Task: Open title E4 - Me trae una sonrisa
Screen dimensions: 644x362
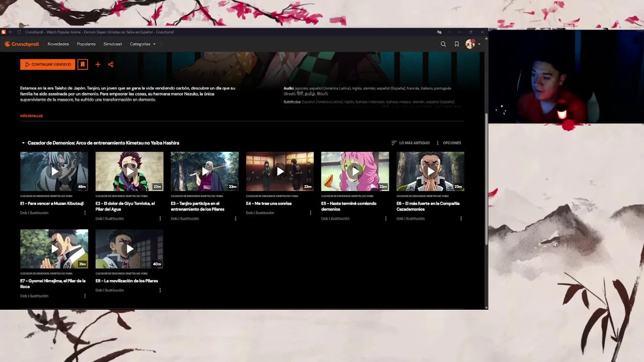Action: click(x=269, y=204)
